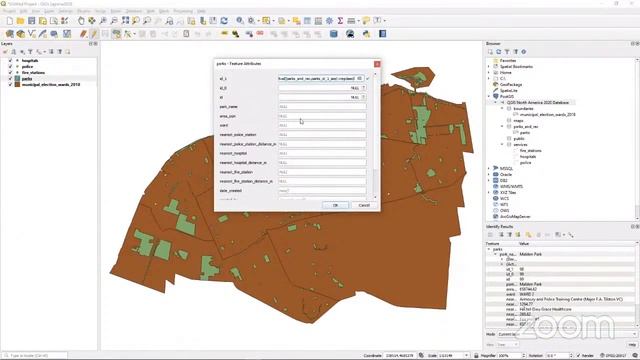Toggle visibility of parks layer
Screen dimensions: 640x360
10,78
